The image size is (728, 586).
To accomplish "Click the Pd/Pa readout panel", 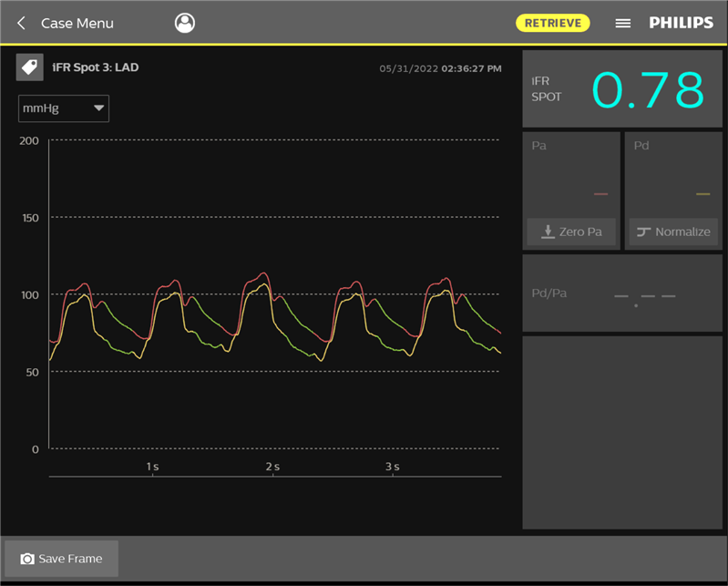I will [x=621, y=293].
